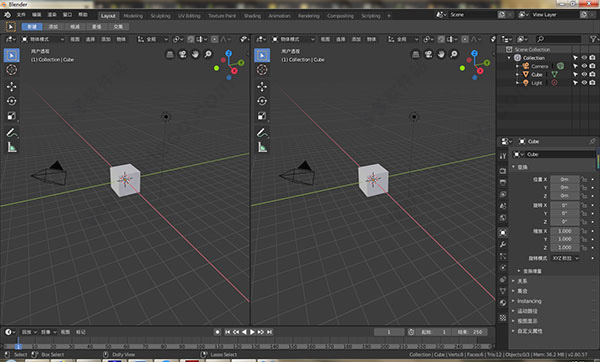
Task: Switch to the Shading workspace tab
Action: pyautogui.click(x=252, y=16)
